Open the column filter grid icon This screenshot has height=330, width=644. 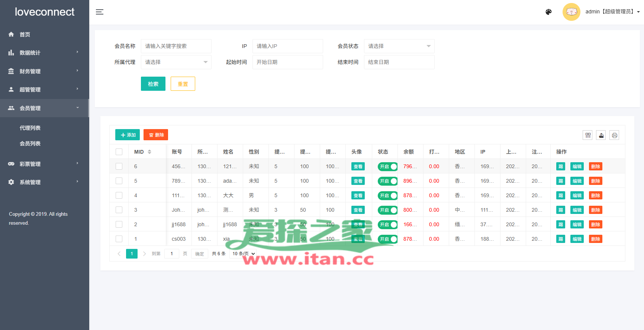tap(587, 135)
